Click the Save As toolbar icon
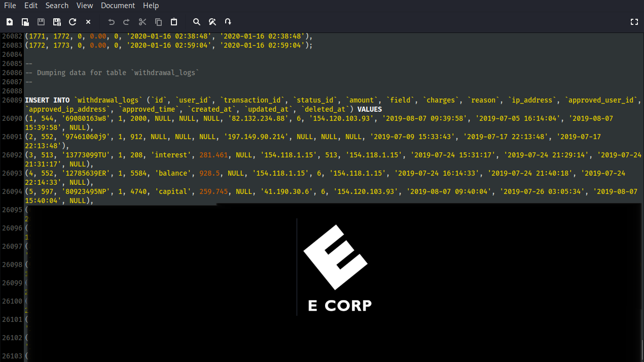The height and width of the screenshot is (362, 644). click(x=57, y=22)
